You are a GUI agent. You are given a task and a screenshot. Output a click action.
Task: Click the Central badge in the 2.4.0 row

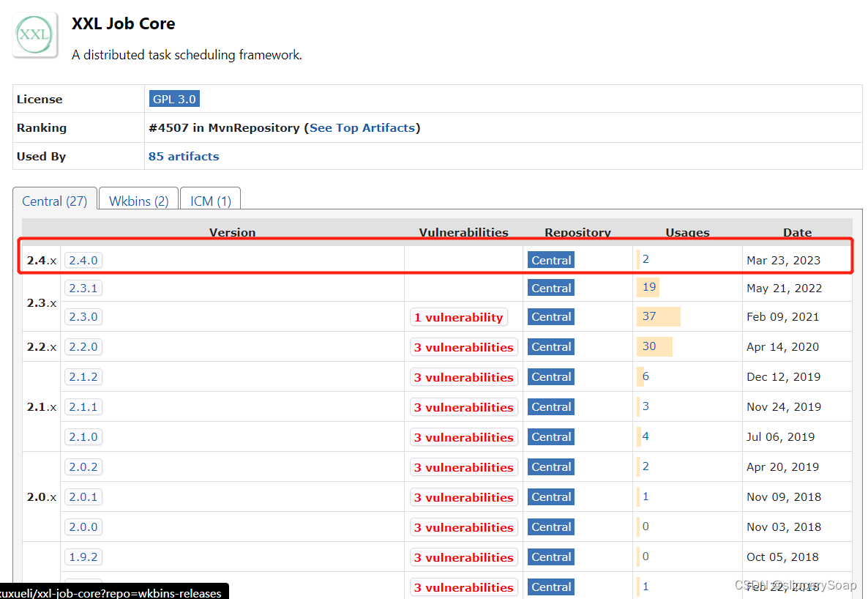[551, 261]
